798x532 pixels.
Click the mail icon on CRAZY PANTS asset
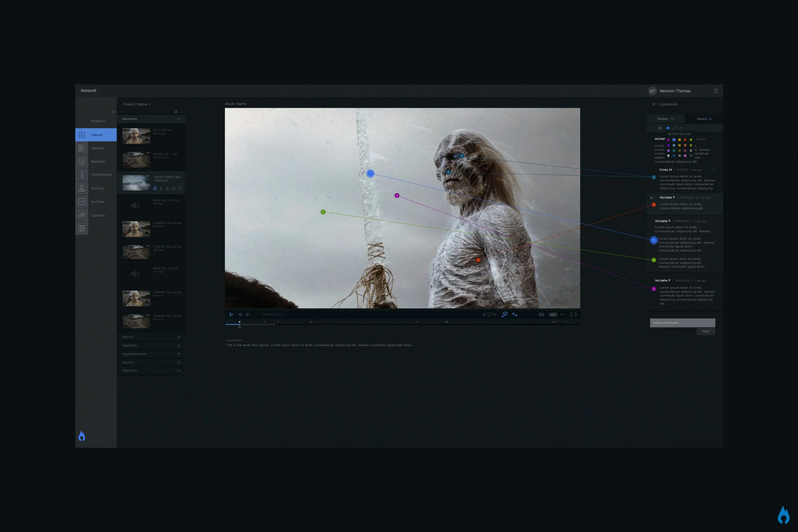coord(180,189)
